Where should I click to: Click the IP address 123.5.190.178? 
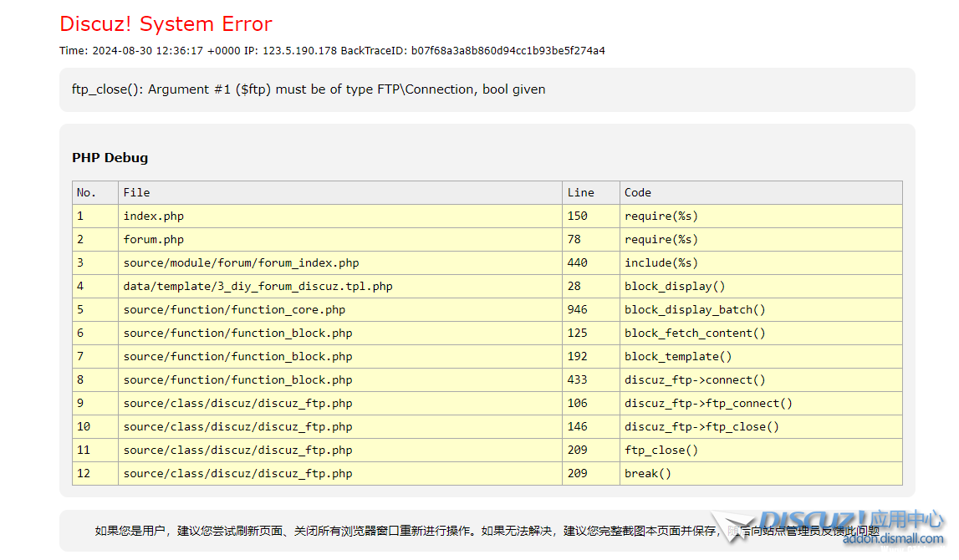pos(299,51)
